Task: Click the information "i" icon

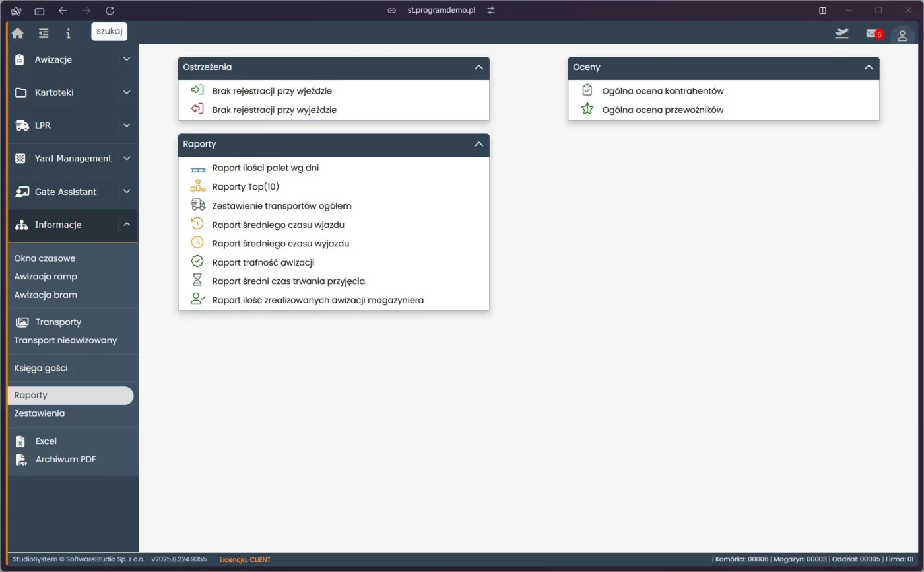Action: [68, 32]
